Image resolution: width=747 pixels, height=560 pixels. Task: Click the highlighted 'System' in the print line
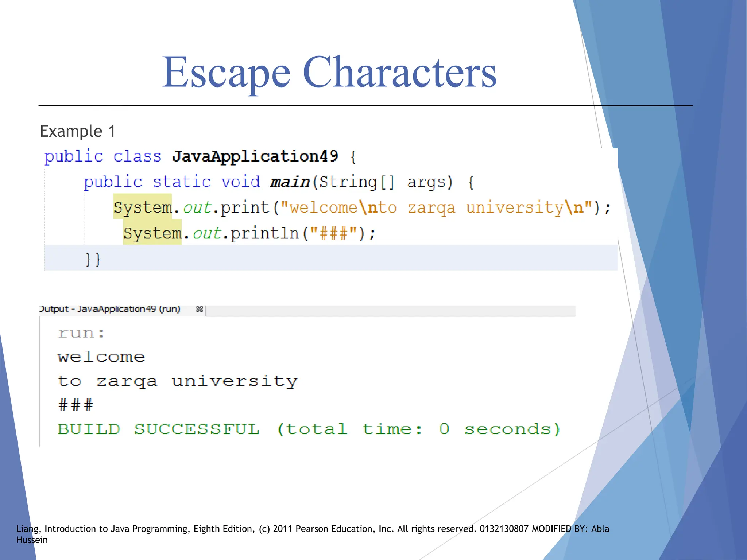coord(142,207)
